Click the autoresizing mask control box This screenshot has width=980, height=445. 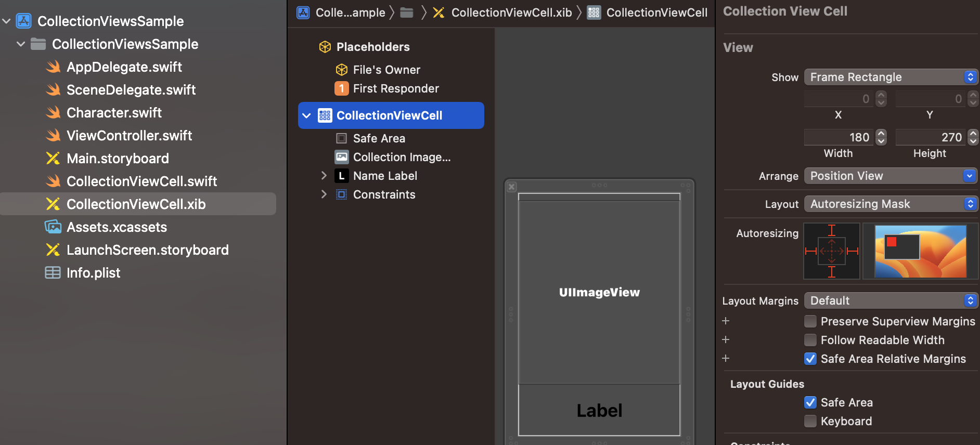tap(831, 251)
